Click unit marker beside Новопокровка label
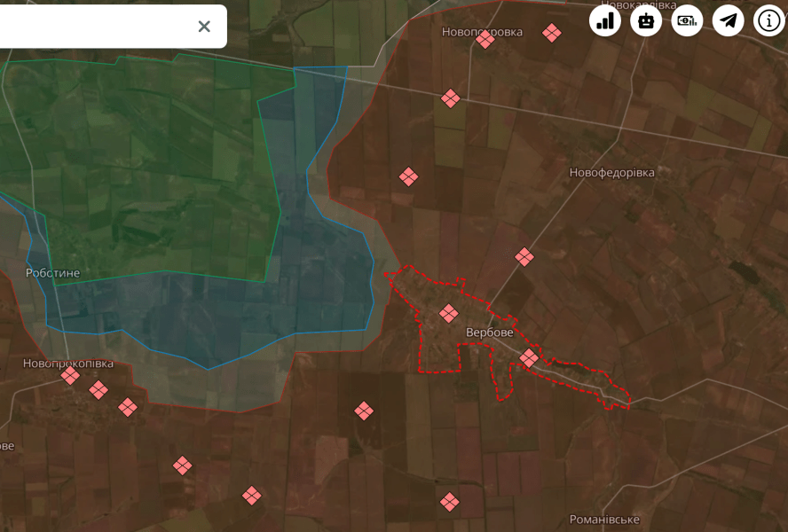This screenshot has height=532, width=788. tap(485, 39)
